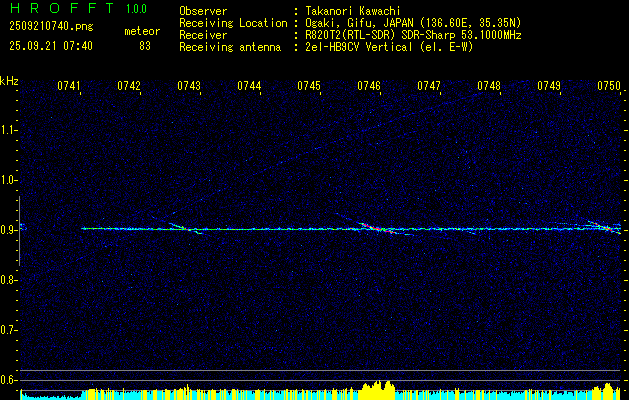
Task: Click the 0.7 frequency axis label
Action: pyautogui.click(x=9, y=330)
